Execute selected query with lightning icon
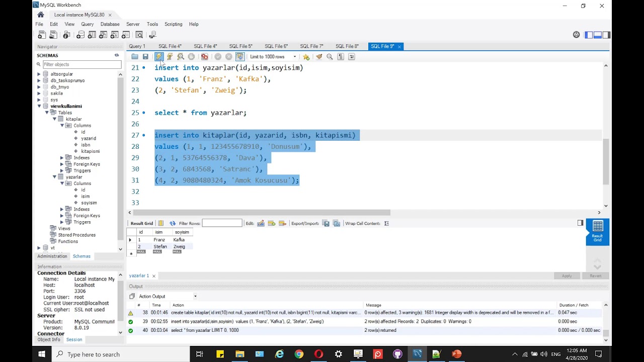Image resolution: width=644 pixels, height=362 pixels. [158, 57]
